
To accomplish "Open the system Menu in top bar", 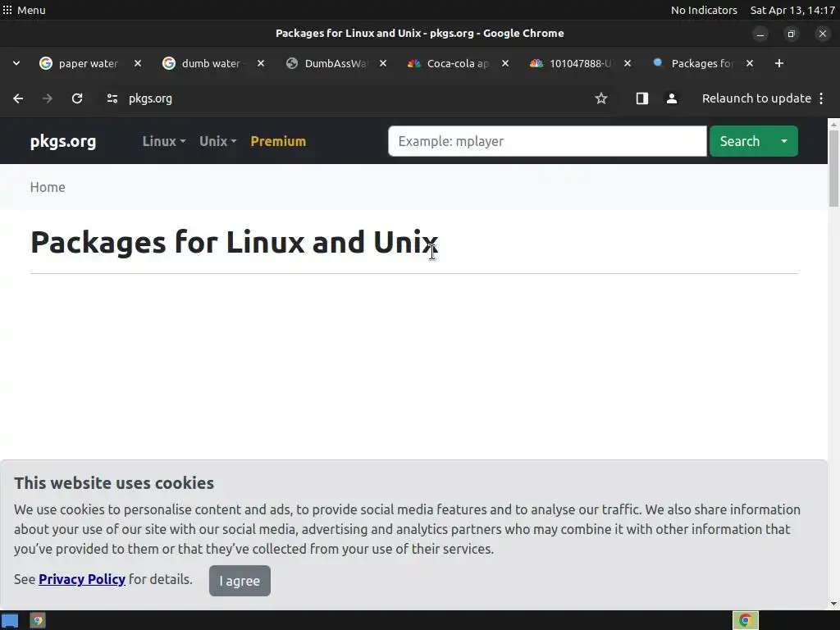I will pyautogui.click(x=24, y=10).
